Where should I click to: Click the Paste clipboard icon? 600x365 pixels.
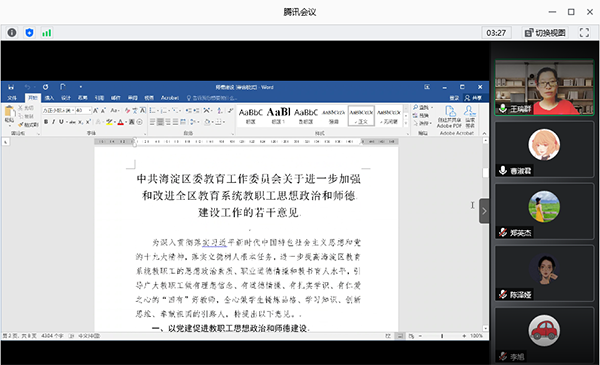point(9,112)
